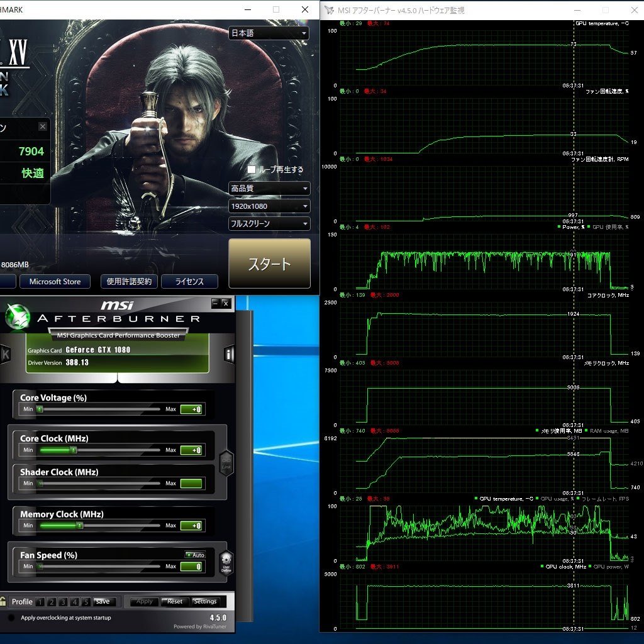The image size is (644, 644).
Task: Click the フレームレート, FPS graph label
Action: pos(605,499)
